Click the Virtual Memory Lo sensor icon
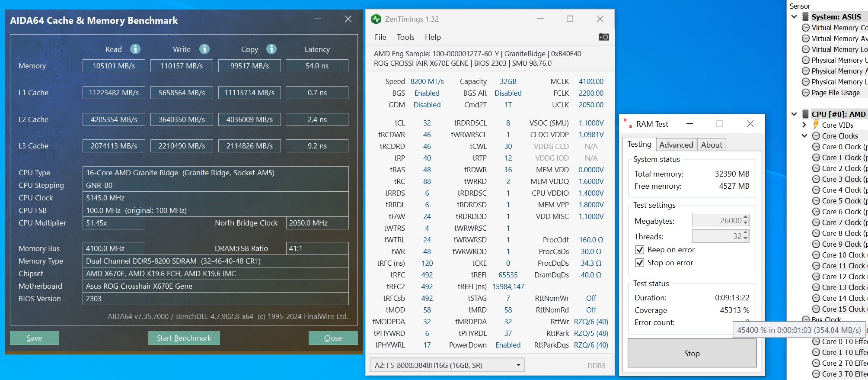Viewport: 868px width, 380px height. 806,49
